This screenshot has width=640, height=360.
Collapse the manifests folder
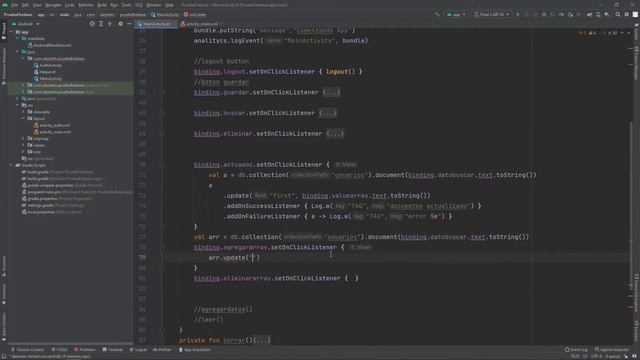click(x=18, y=38)
